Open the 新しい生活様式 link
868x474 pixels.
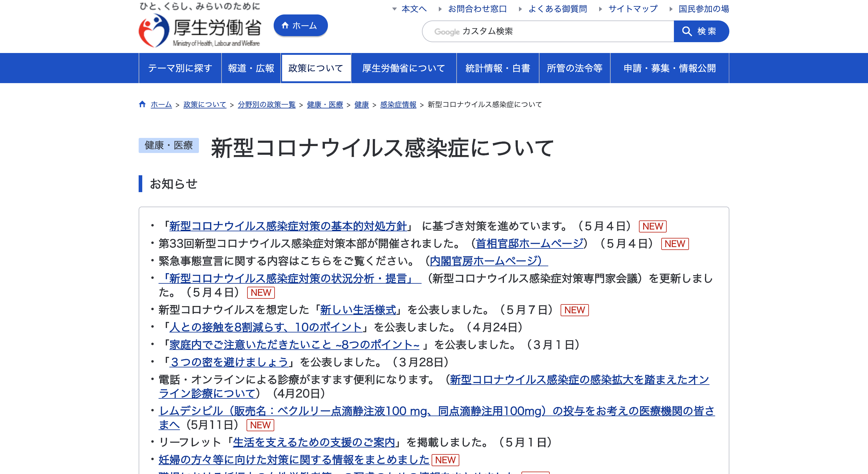358,310
